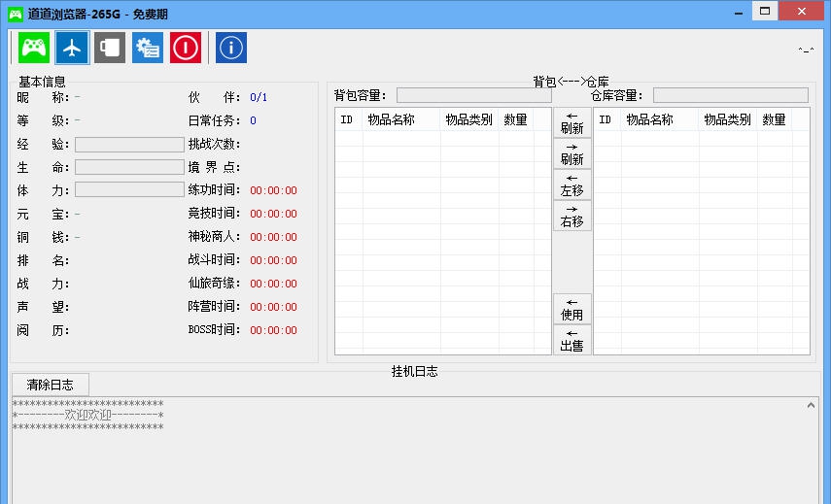Click the app icon in title bar
Screen dimensions: 831x504
pyautogui.click(x=15, y=14)
